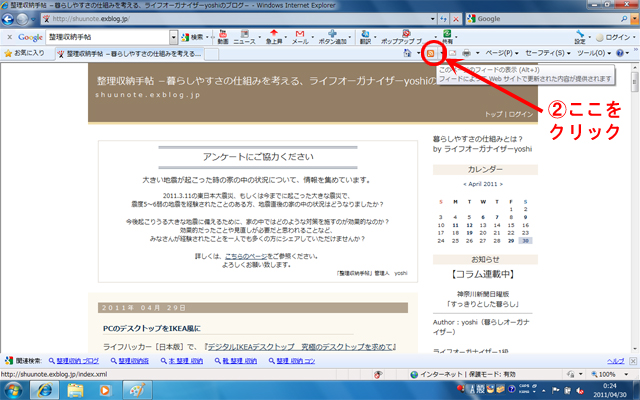Open the zoom level 100% dropdown

pos(626,374)
